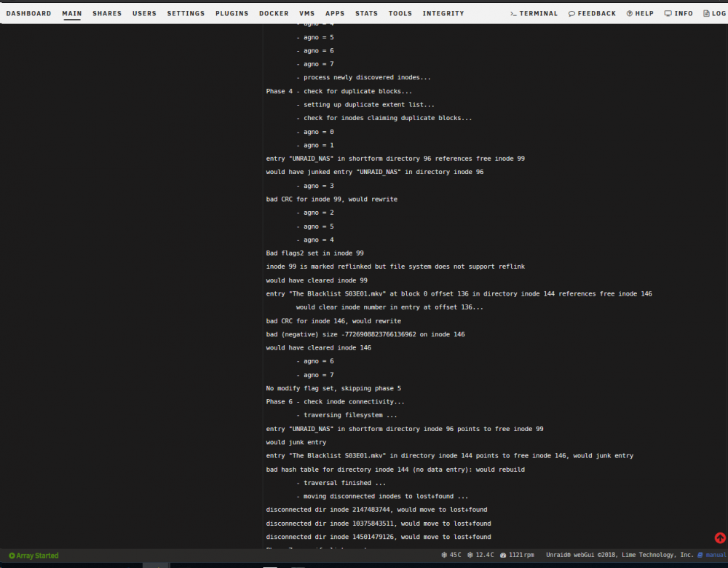Toggle Help text display
The height and width of the screenshot is (568, 728).
(x=640, y=13)
